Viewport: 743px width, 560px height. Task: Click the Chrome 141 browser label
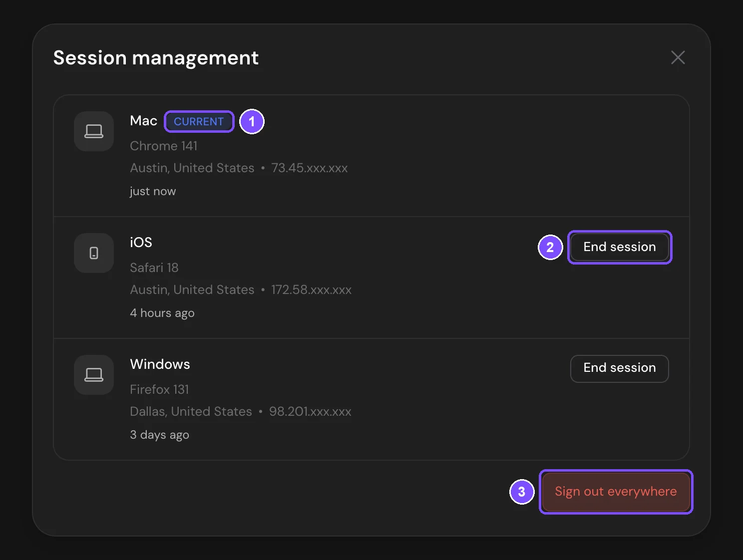pyautogui.click(x=164, y=146)
